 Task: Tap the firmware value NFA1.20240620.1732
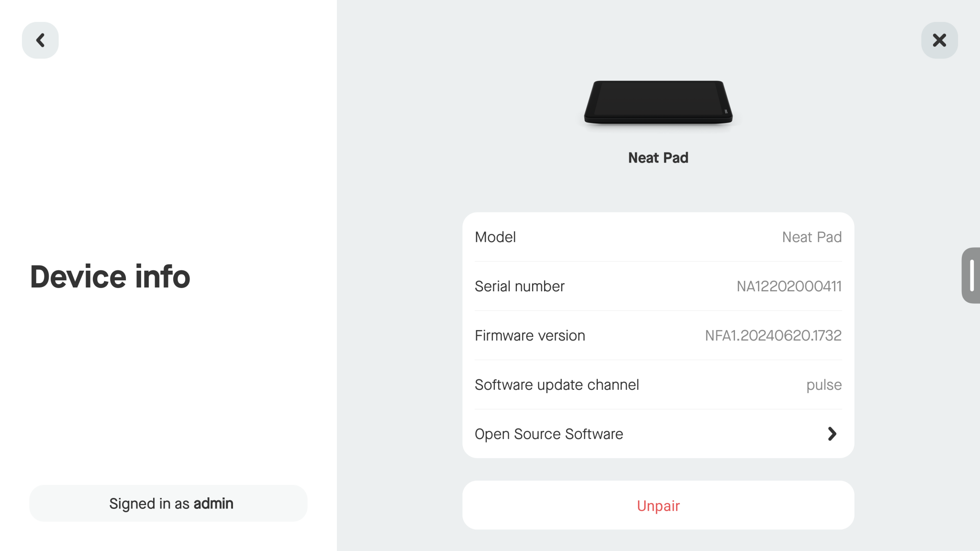[x=773, y=335]
